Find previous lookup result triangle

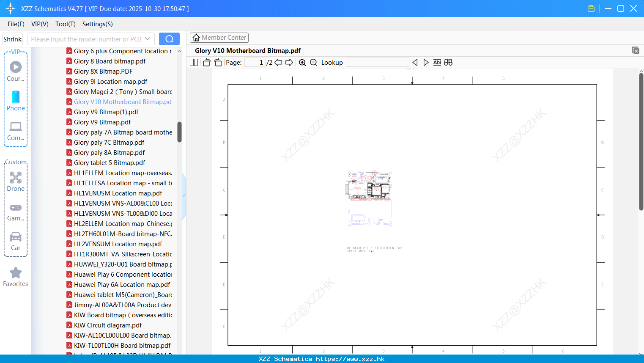click(415, 63)
